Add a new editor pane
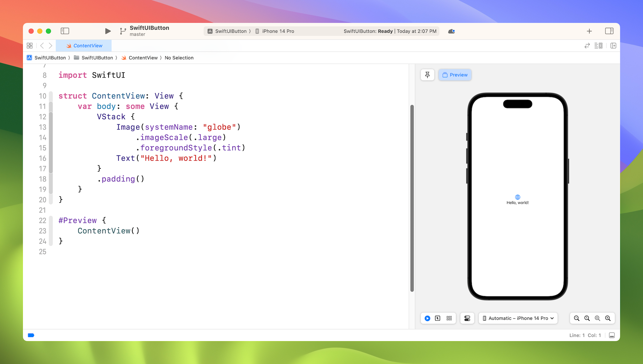The width and height of the screenshot is (643, 364). click(x=613, y=46)
